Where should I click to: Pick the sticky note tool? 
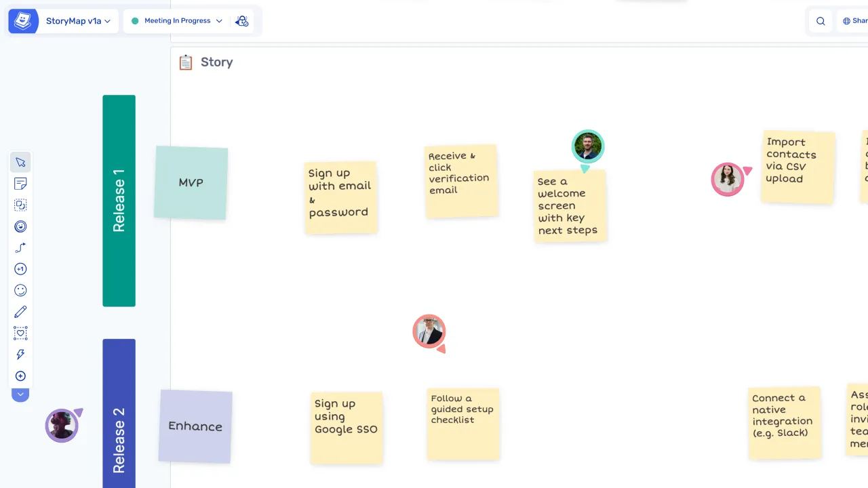[20, 184]
